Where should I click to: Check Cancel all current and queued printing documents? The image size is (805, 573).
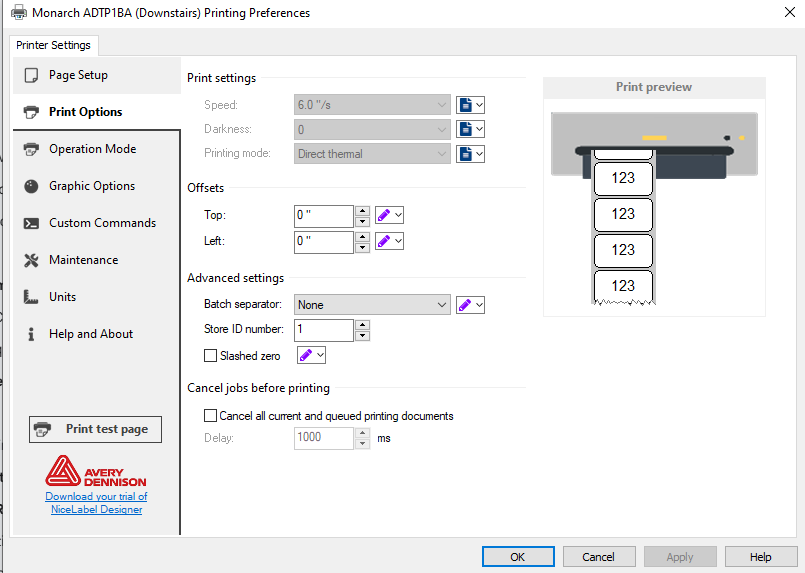(210, 416)
